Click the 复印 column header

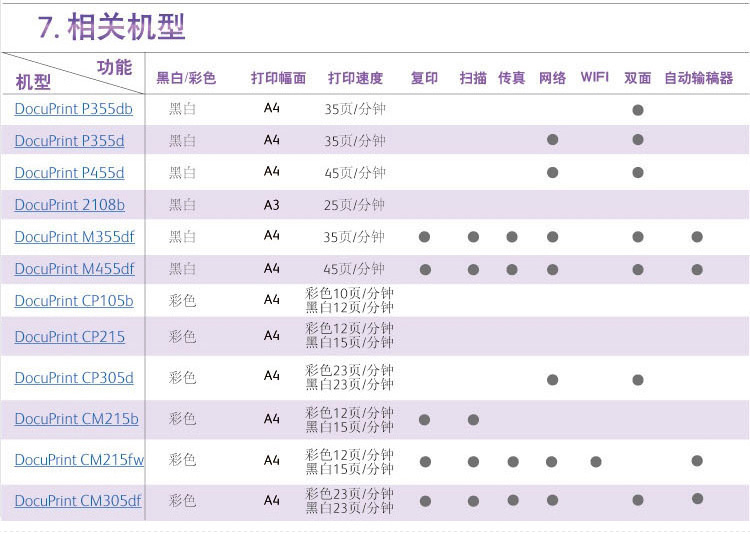424,78
